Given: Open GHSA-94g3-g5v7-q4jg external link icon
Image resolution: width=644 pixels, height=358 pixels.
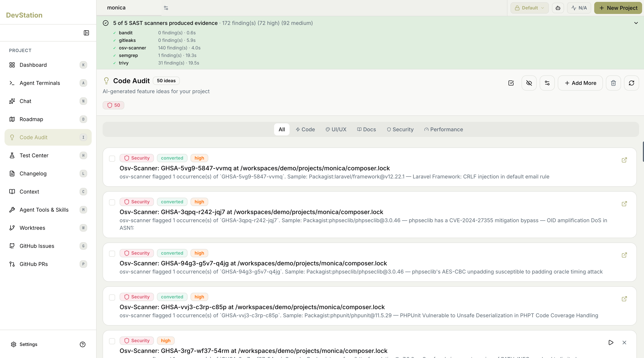Looking at the screenshot, I should point(624,255).
